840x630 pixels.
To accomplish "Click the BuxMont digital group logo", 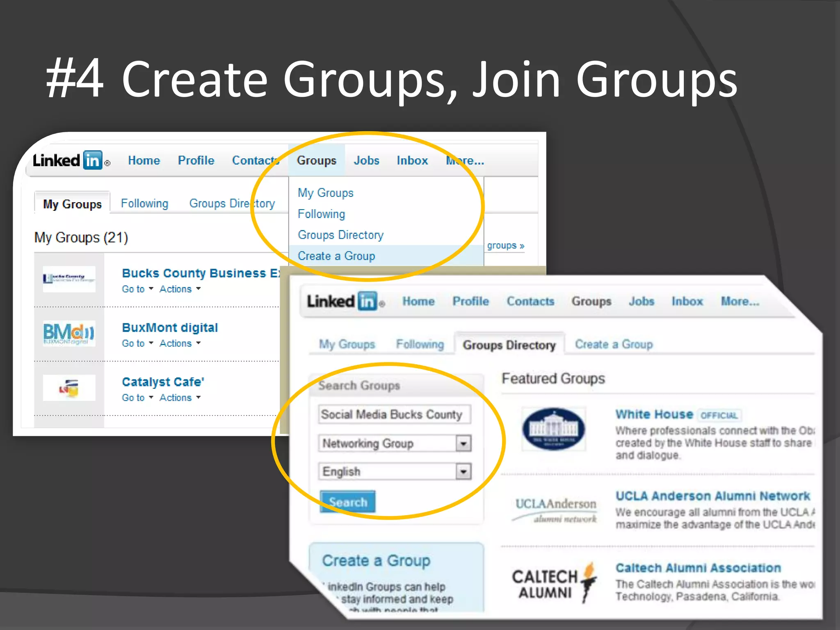I will point(69,333).
